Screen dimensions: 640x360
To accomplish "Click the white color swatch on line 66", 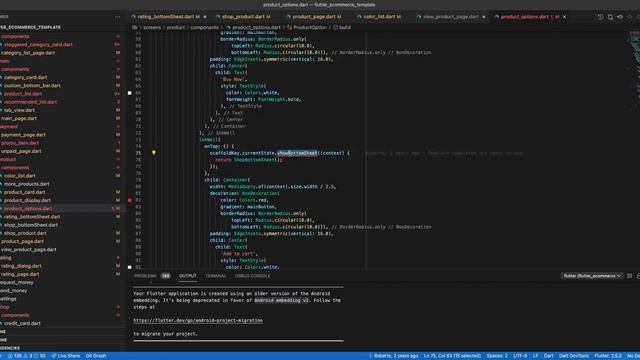I will pyautogui.click(x=130, y=93).
